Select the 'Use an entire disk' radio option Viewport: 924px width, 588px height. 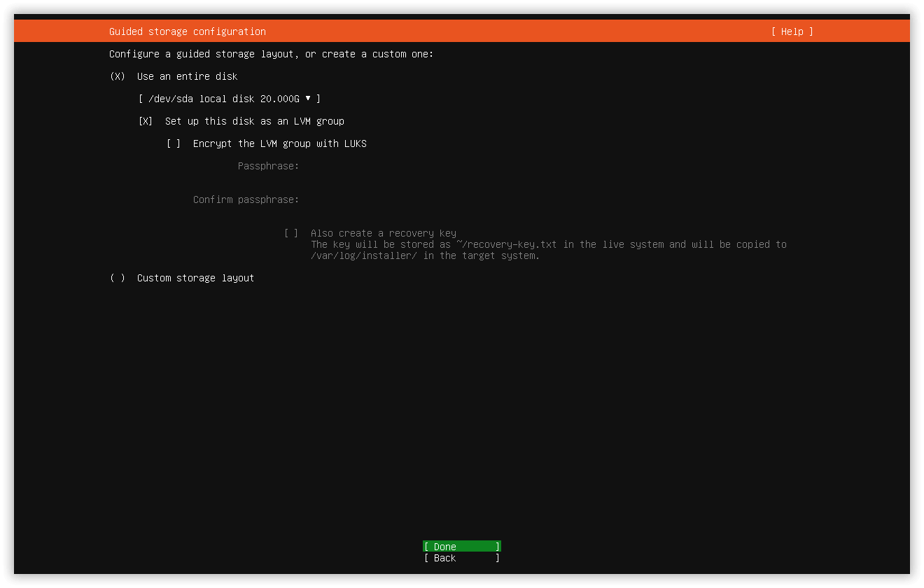click(117, 76)
